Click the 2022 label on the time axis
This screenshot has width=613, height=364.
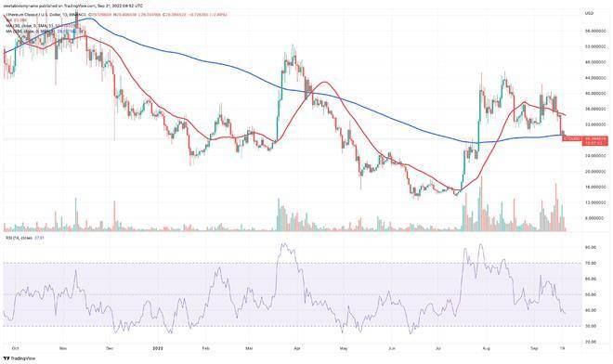(x=157, y=347)
